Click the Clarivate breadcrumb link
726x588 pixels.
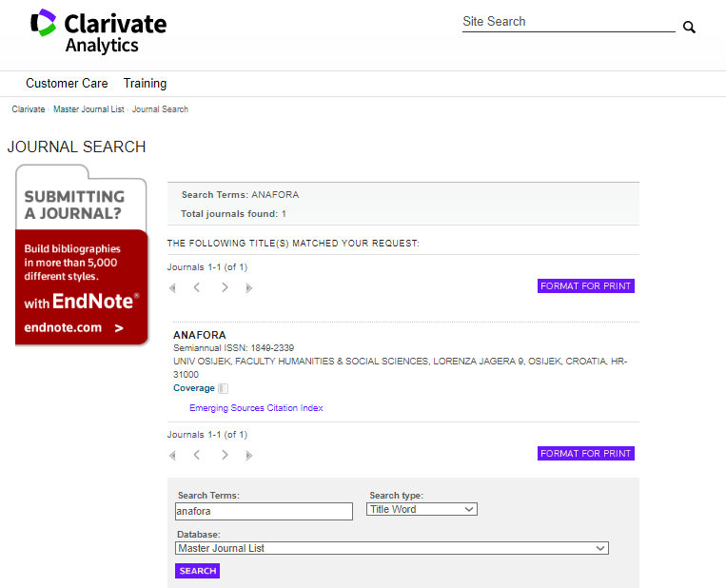point(29,109)
